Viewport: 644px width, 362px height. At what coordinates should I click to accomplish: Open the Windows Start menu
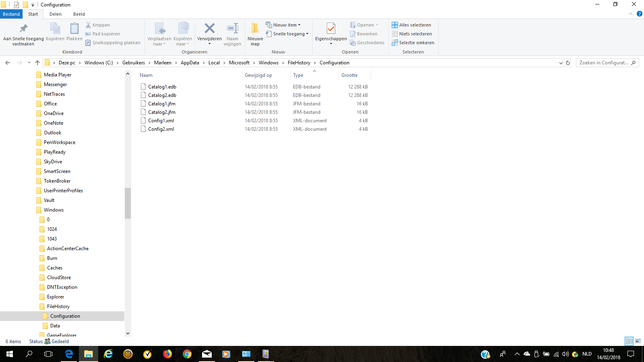point(10,354)
